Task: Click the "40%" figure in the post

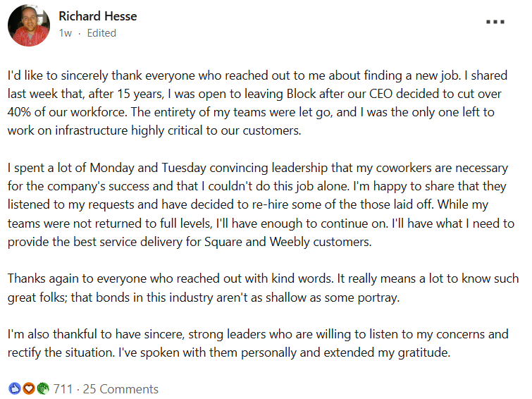Action: pyautogui.click(x=22, y=112)
